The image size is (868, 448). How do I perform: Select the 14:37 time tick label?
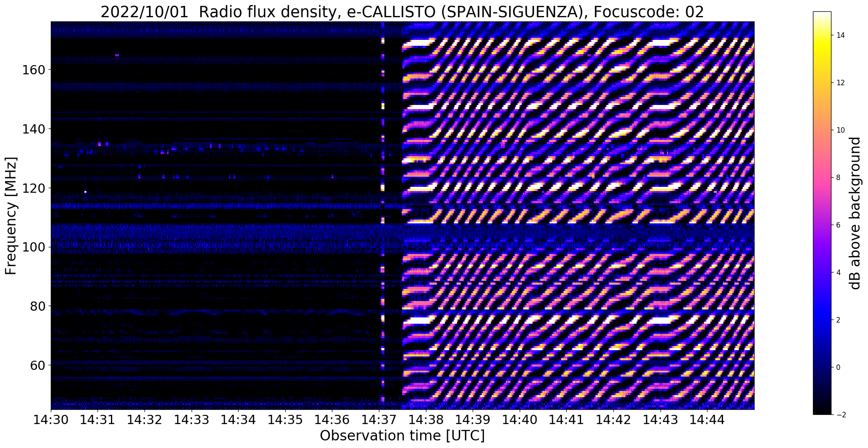379,419
